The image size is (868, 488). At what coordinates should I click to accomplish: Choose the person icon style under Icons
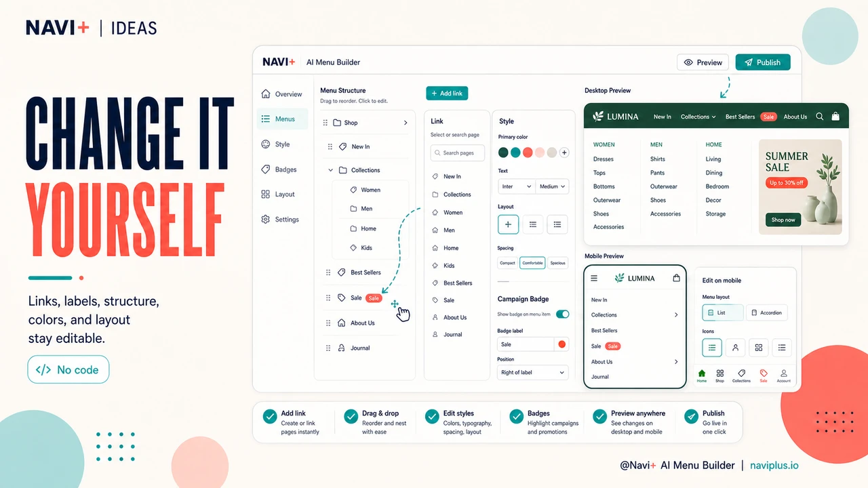coord(735,348)
